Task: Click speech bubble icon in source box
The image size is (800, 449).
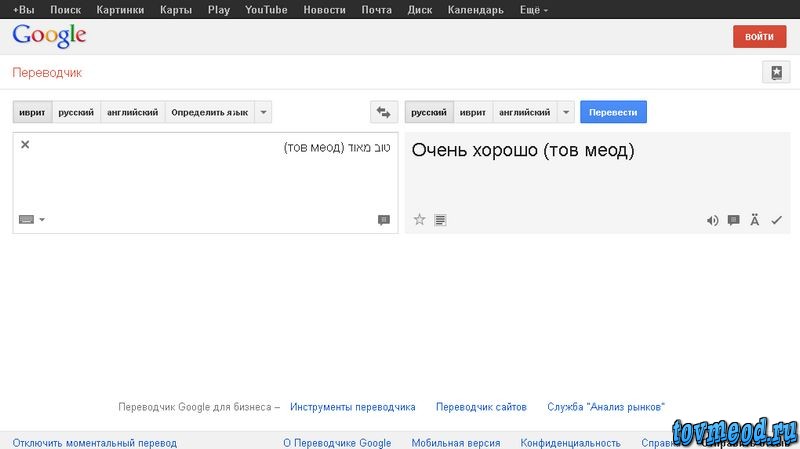Action: click(384, 220)
